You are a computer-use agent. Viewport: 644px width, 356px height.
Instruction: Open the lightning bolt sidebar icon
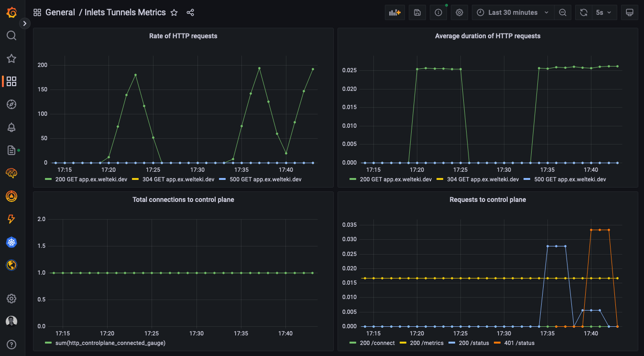click(x=11, y=219)
